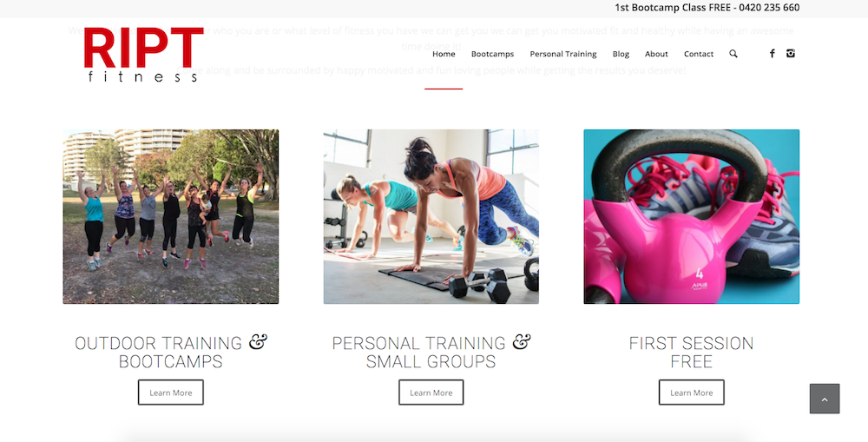This screenshot has height=442, width=868.
Task: Click Learn More under Outdoor Training
Action: [170, 393]
